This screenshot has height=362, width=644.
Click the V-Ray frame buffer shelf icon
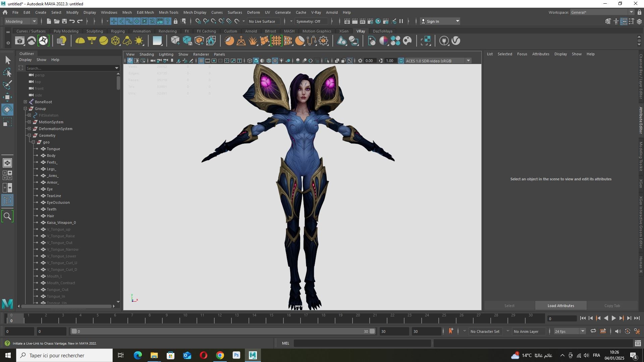point(20,41)
